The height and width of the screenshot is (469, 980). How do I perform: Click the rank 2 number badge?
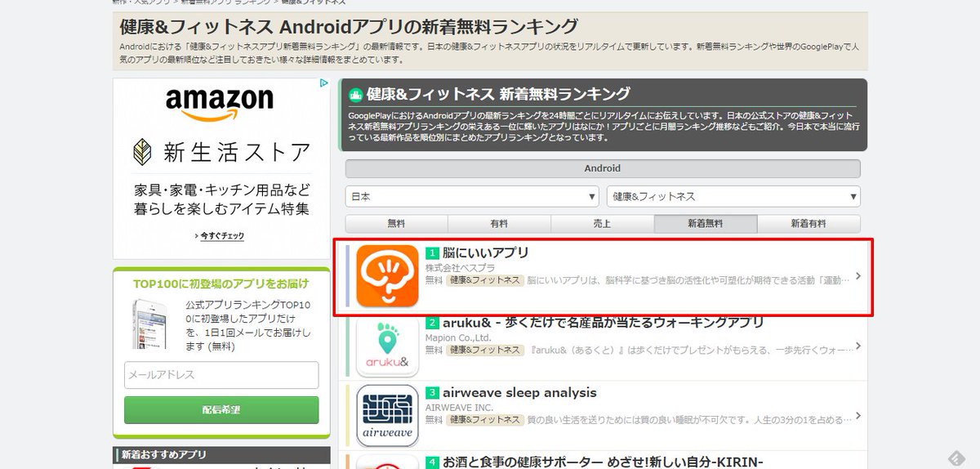tap(432, 324)
